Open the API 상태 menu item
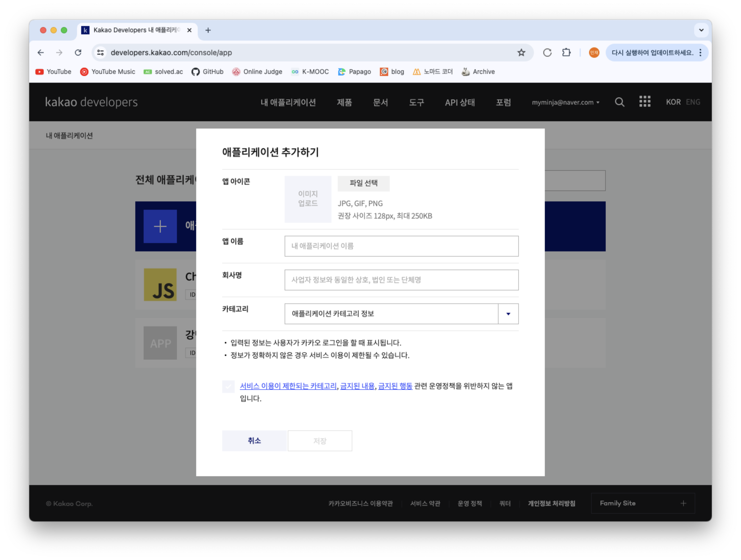 pyautogui.click(x=459, y=103)
